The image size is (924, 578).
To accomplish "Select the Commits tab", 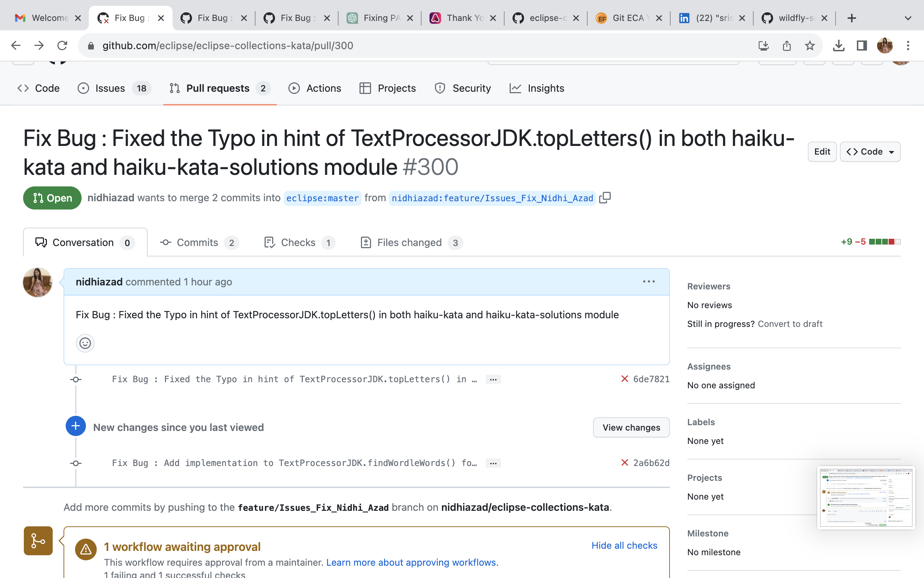I will (199, 242).
